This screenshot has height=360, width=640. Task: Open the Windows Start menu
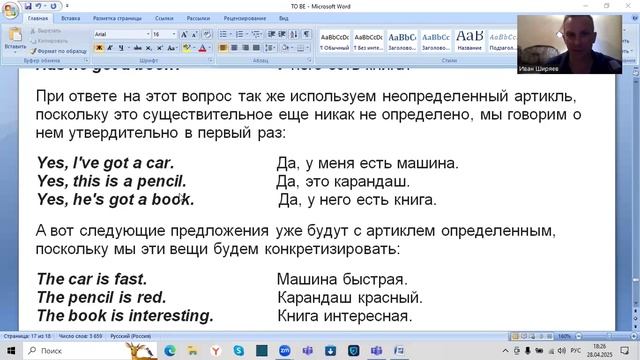coord(11,351)
